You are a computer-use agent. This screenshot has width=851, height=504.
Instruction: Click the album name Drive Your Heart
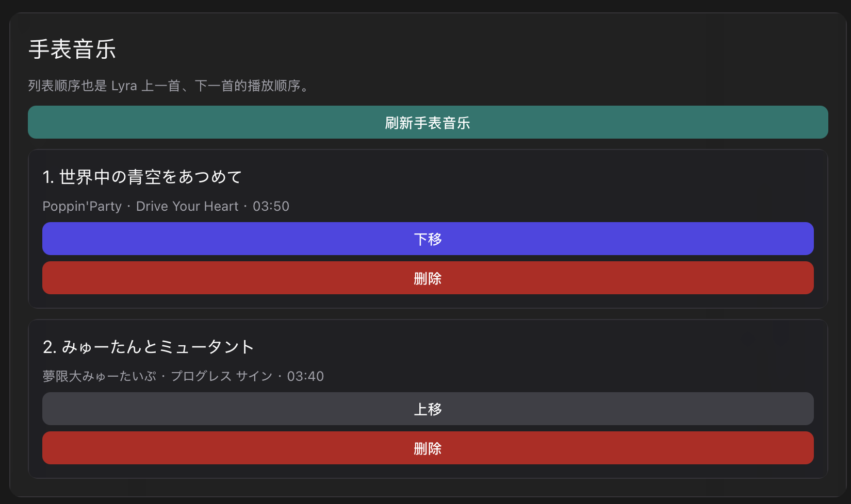tap(187, 206)
